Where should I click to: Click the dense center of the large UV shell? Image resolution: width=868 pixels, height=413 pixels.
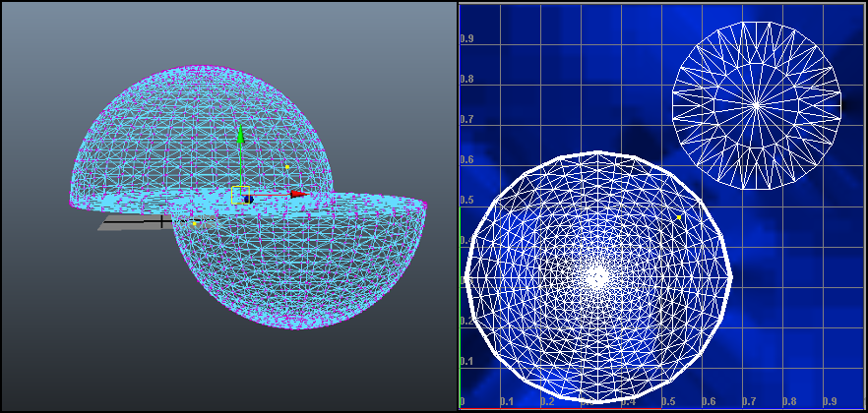pyautogui.click(x=597, y=277)
